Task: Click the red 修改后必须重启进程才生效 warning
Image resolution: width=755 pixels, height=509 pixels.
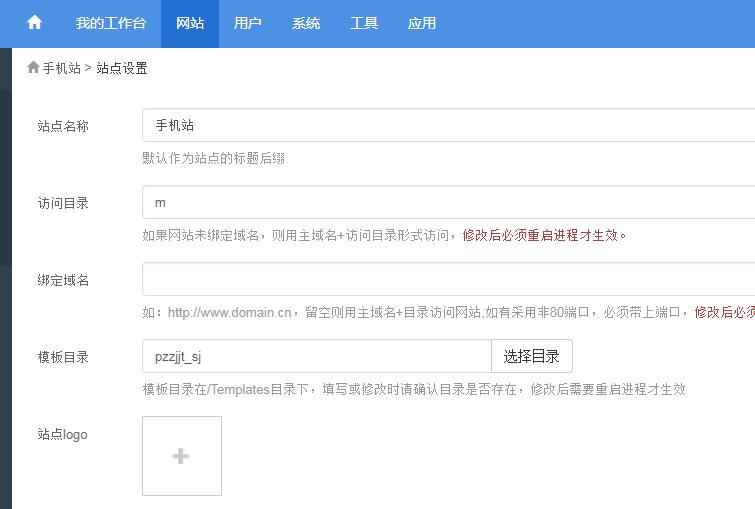Action: (544, 235)
